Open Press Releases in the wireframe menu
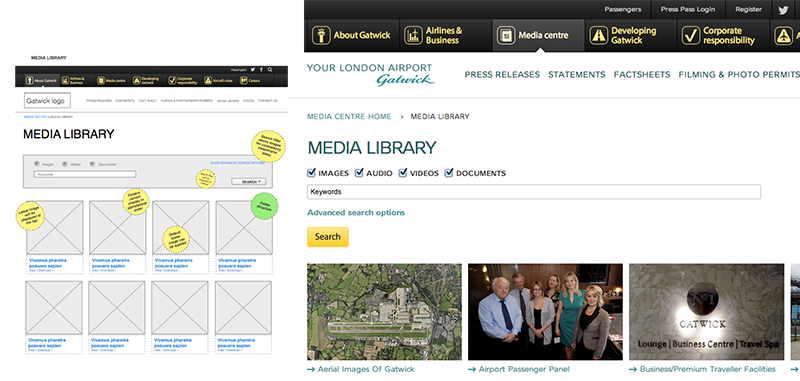The width and height of the screenshot is (800, 381). (x=99, y=100)
